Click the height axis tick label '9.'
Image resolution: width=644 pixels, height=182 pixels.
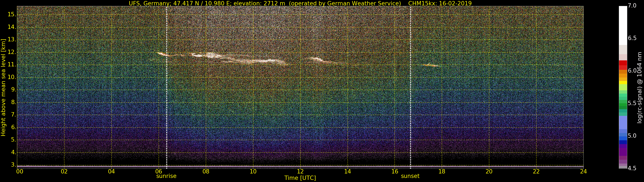coord(14,90)
